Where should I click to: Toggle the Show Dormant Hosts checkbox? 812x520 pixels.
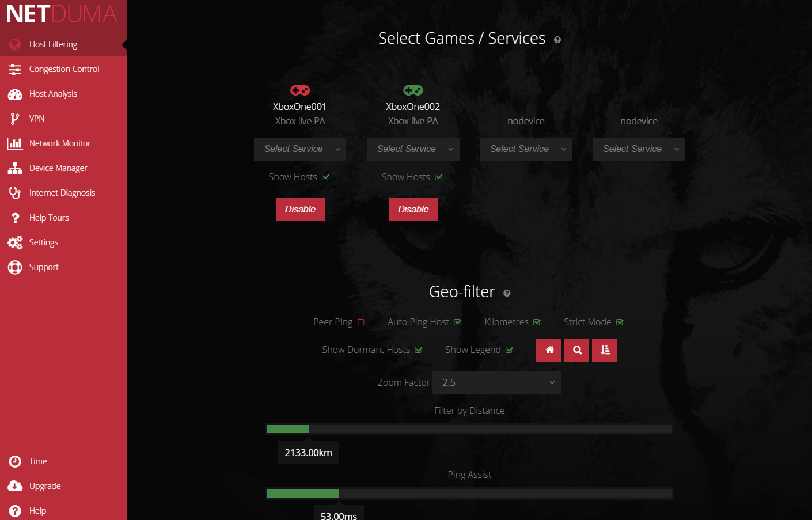pyautogui.click(x=419, y=350)
